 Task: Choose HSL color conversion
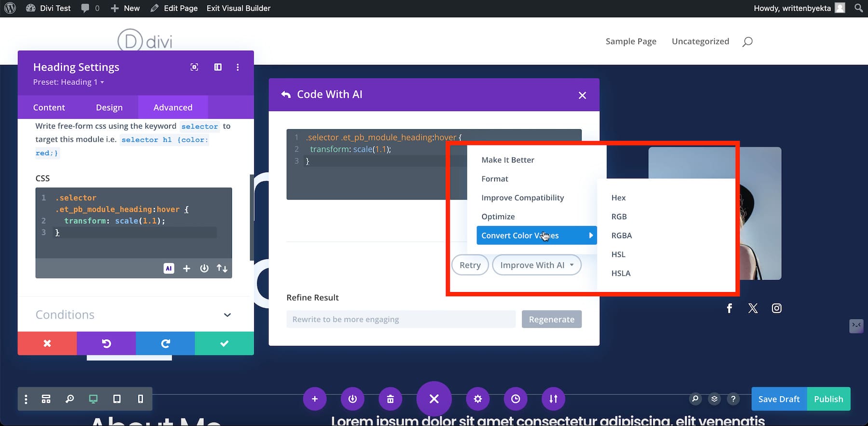click(618, 254)
